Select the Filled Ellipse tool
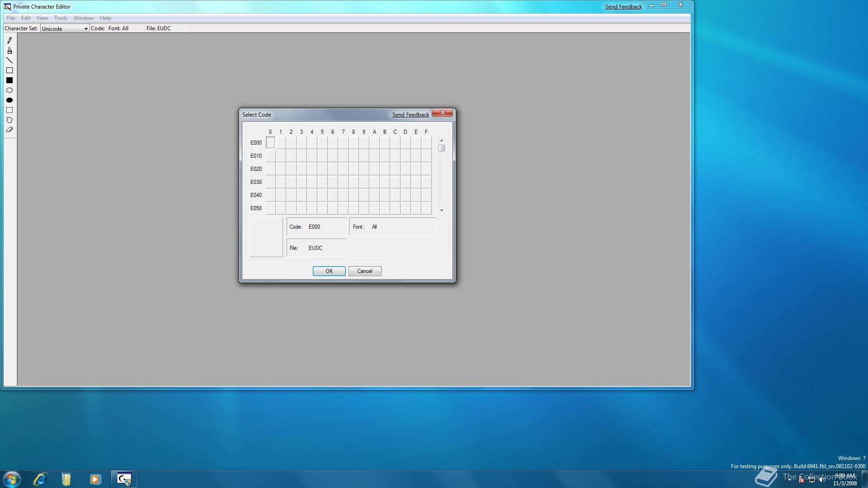This screenshot has width=868, height=488. tap(9, 100)
